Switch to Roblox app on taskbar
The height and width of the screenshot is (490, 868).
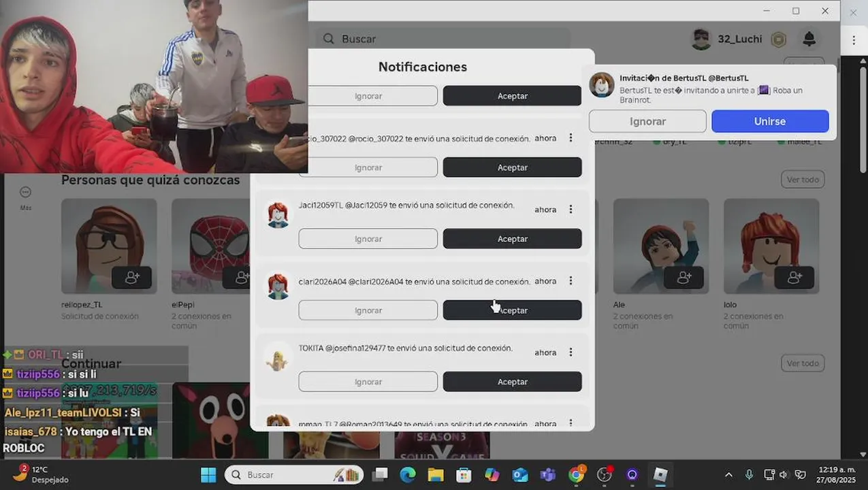tap(660, 474)
